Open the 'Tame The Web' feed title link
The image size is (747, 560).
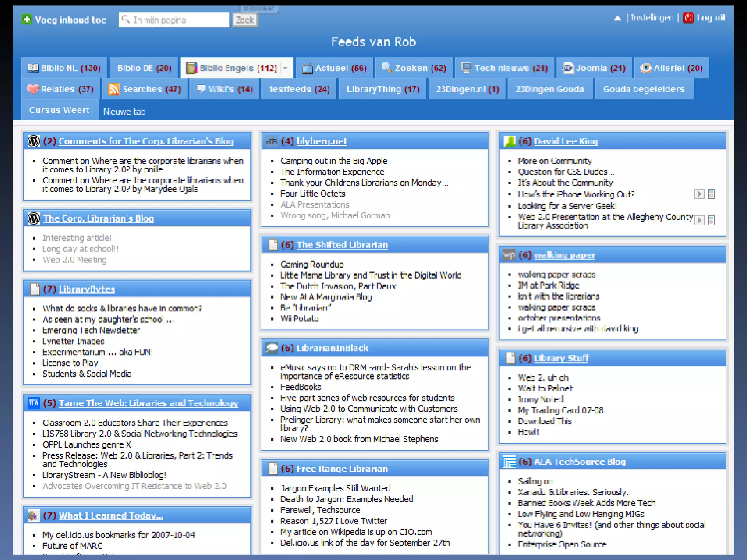tap(148, 403)
